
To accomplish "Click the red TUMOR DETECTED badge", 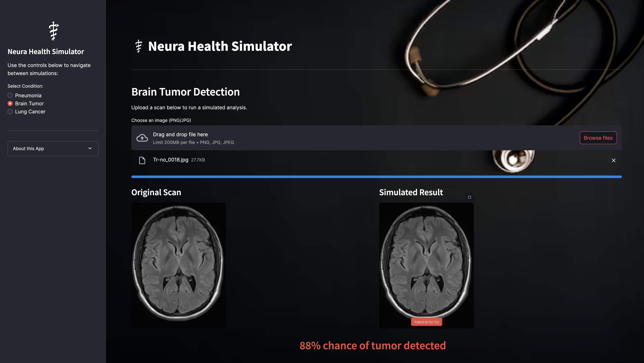I will 426,322.
